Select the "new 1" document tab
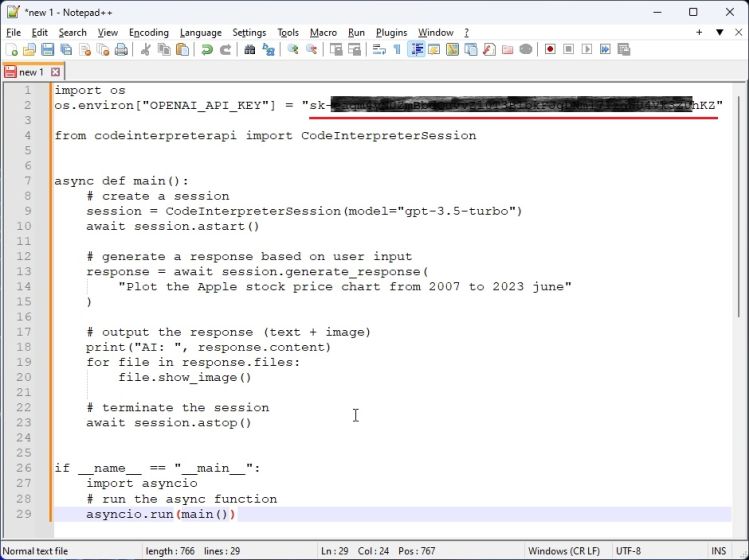The width and height of the screenshot is (749, 560). point(32,72)
